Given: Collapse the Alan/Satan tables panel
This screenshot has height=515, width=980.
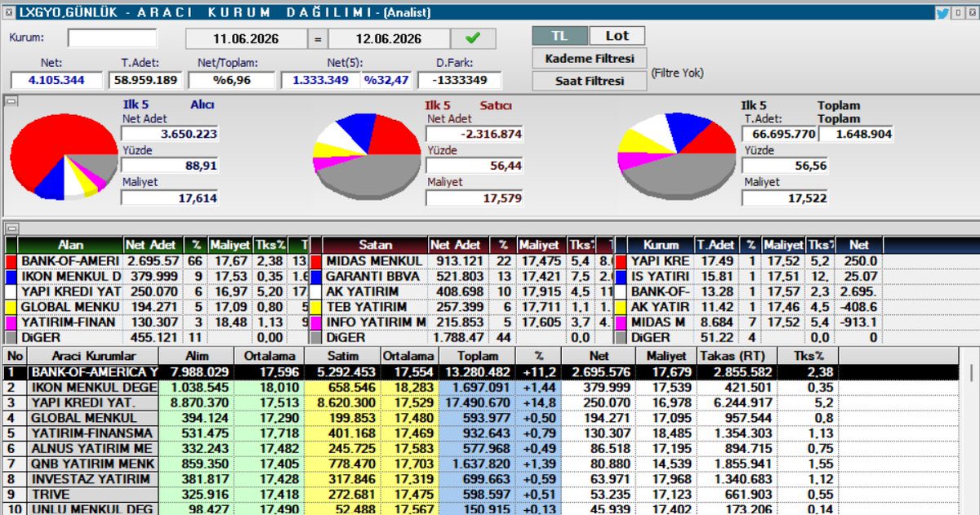Looking at the screenshot, I should coord(11,228).
